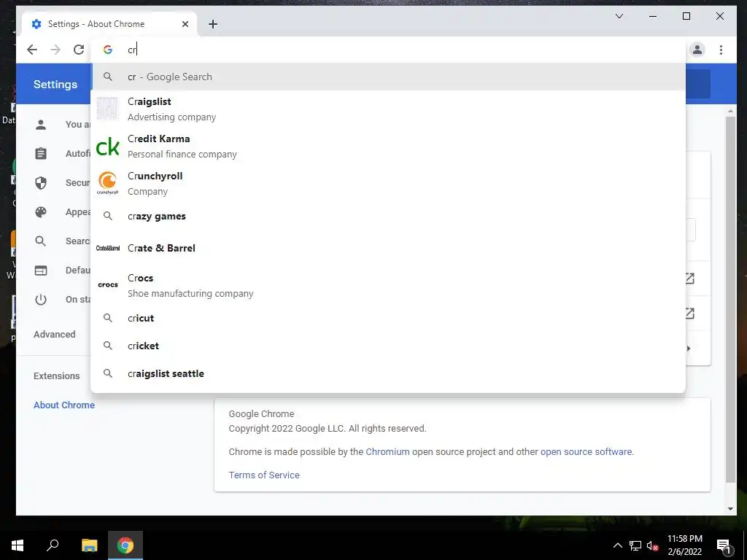Choose the 'cr - Google Search' suggestion
Screen dimensions: 747x560
(x=388, y=77)
